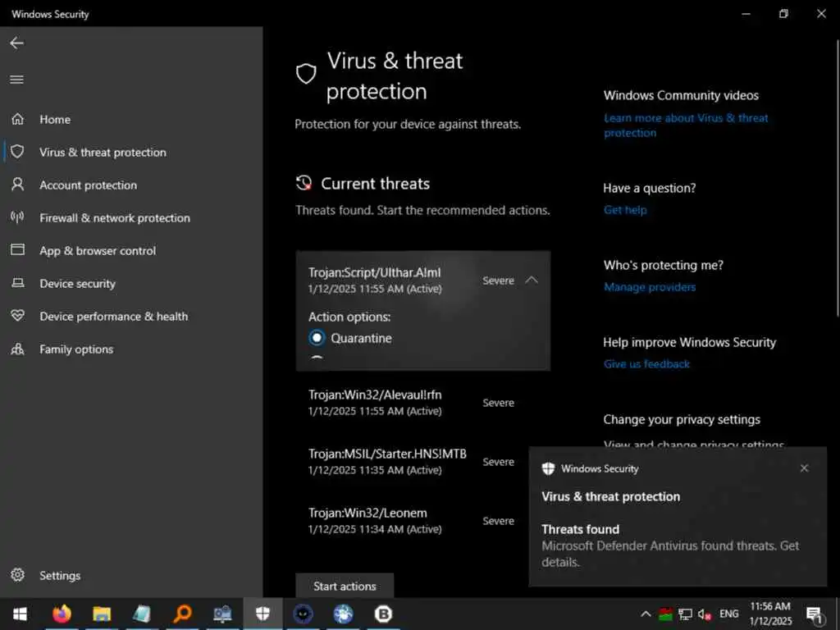840x630 pixels.
Task: Click the Threats found notification message
Action: click(670, 546)
